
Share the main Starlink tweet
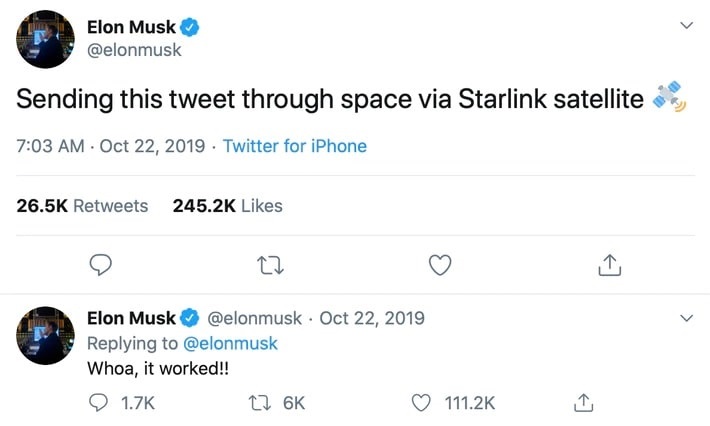610,265
